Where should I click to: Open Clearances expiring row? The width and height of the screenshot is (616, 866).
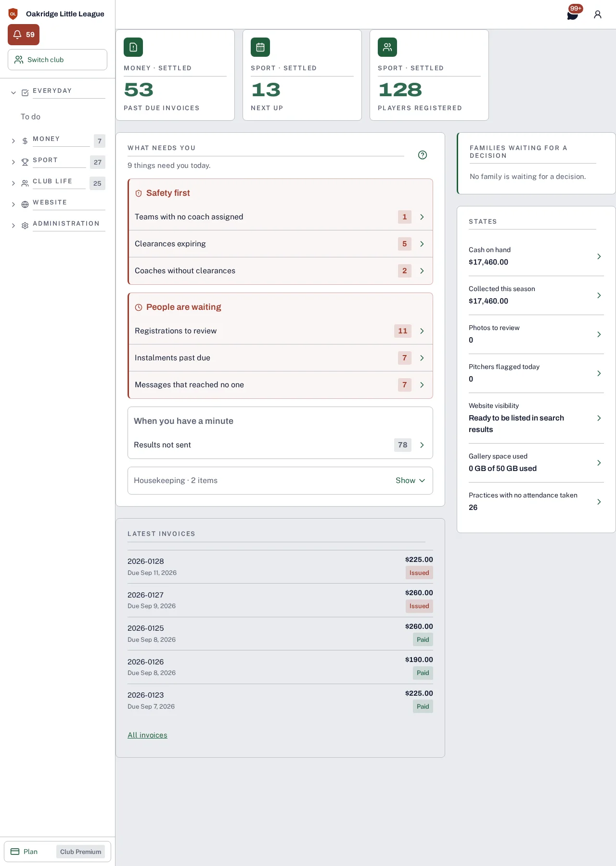[x=281, y=244]
